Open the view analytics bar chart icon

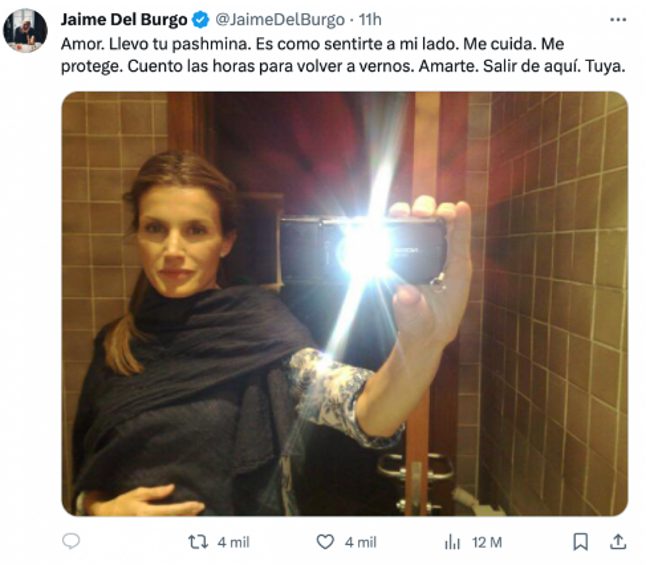tap(452, 542)
